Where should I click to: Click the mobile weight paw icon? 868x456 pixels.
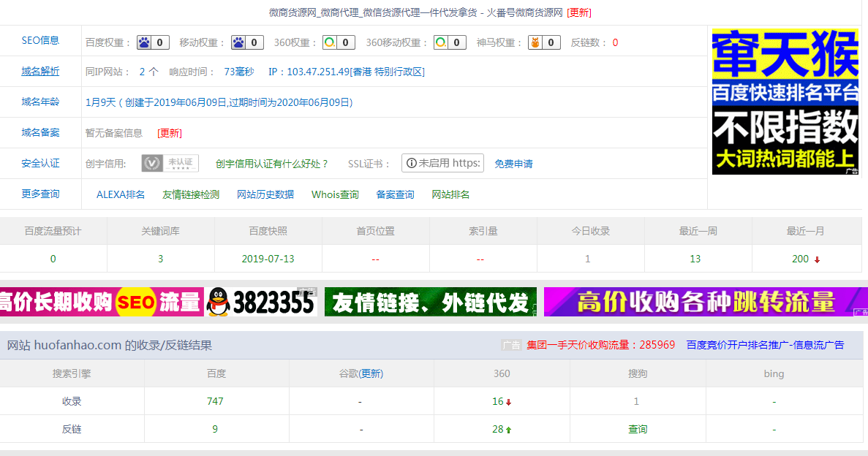(238, 42)
